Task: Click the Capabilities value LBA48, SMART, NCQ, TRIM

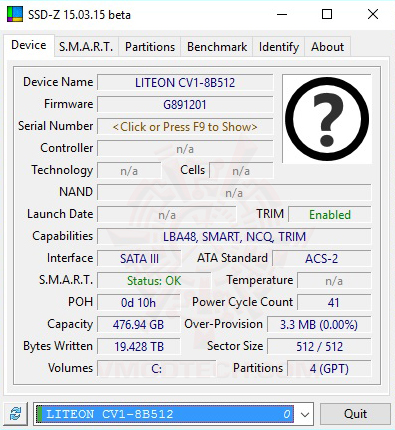Action: pos(234,237)
